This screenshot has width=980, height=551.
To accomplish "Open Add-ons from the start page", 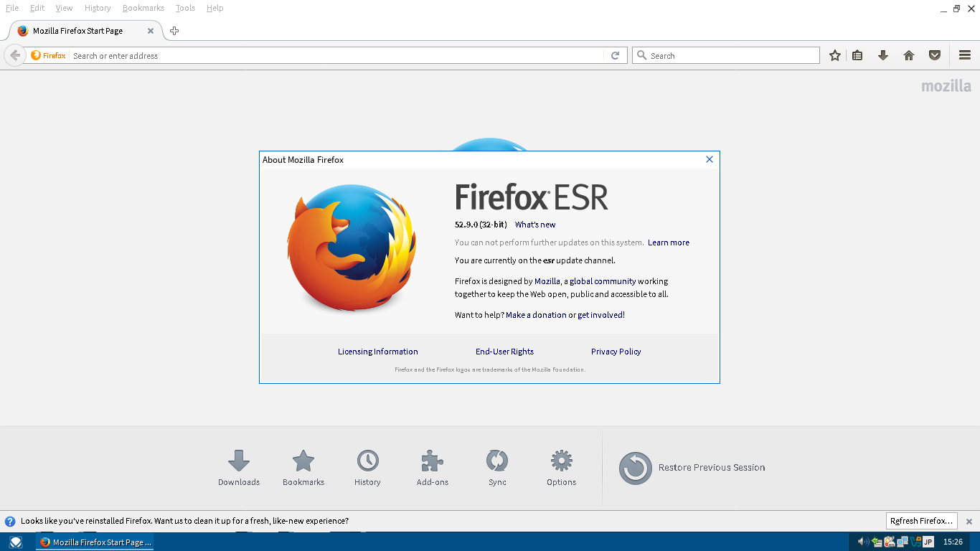I will tap(433, 468).
